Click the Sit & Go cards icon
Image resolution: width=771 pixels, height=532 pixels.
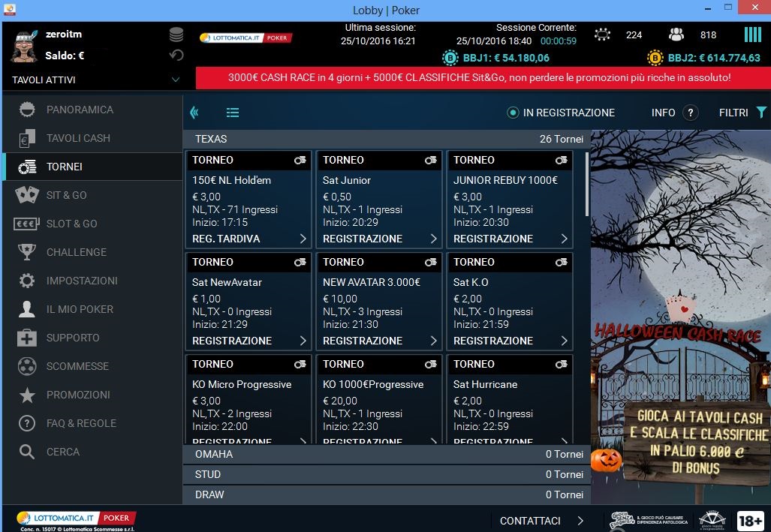tap(27, 195)
